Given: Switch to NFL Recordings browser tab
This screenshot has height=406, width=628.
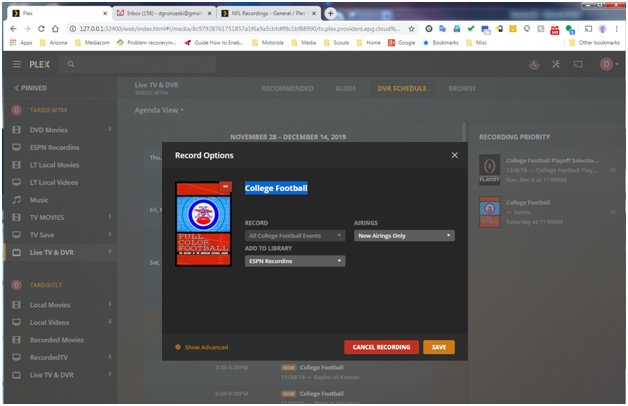Looking at the screenshot, I should click(268, 13).
